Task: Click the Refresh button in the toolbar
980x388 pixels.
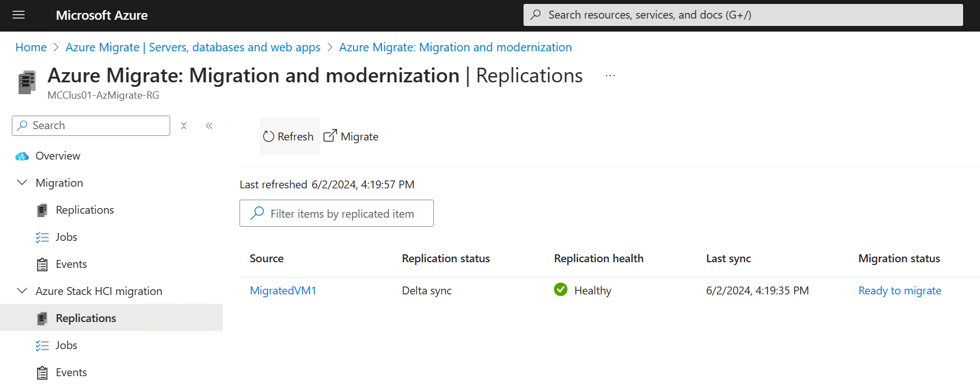Action: coord(289,136)
